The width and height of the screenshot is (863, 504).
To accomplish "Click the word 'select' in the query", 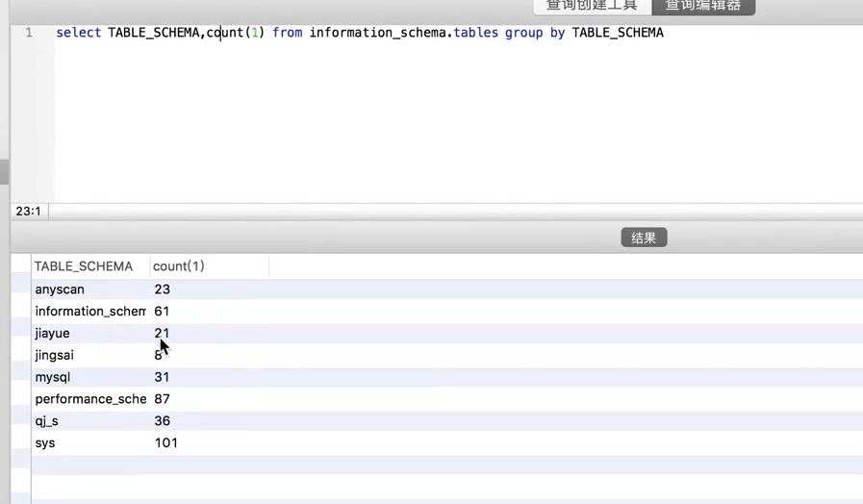I will pos(79,33).
